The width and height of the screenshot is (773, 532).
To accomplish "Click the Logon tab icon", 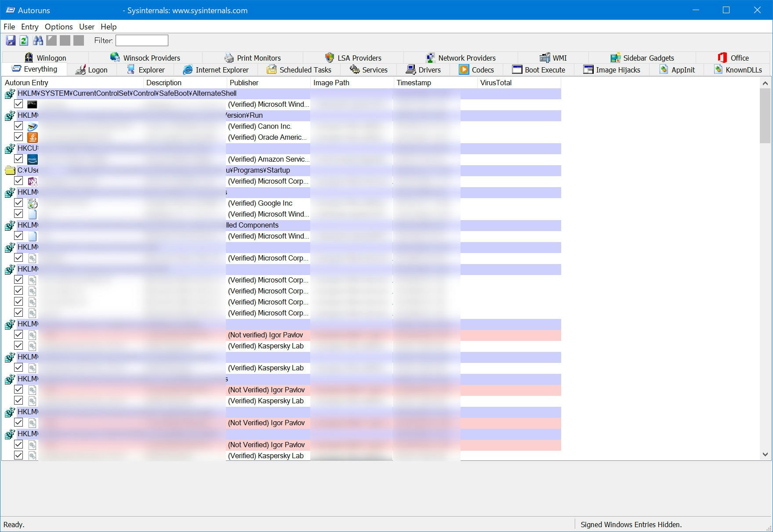I will (80, 69).
